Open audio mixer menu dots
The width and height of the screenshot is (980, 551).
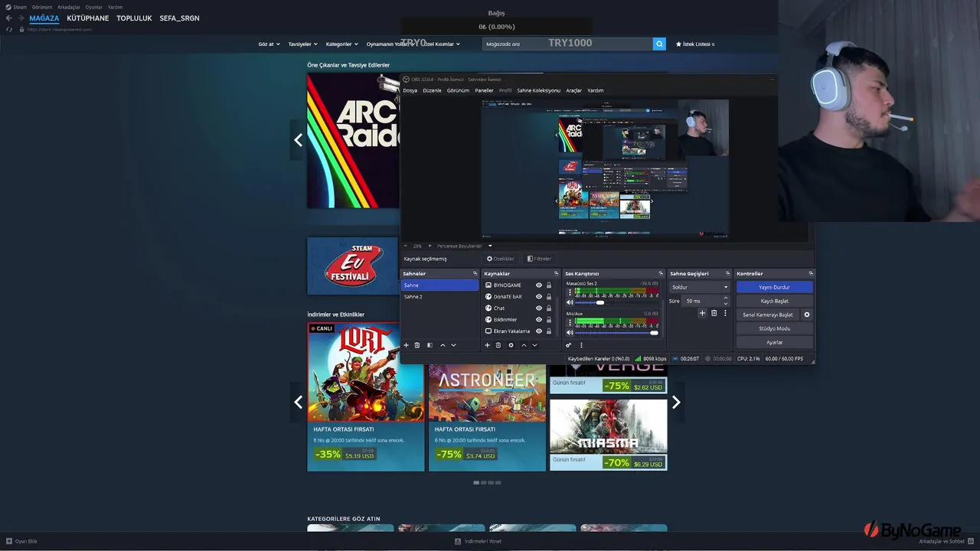click(x=581, y=345)
